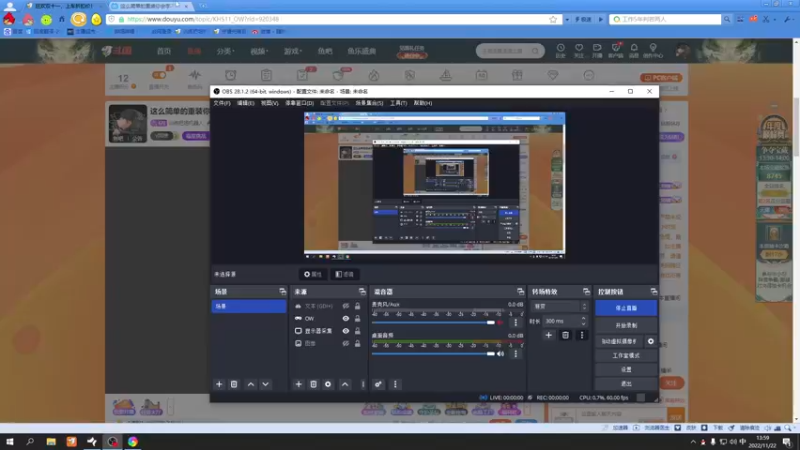The image size is (800, 450).
Task: Expand Douyu 视频 navigation dropdown
Action: [x=259, y=51]
